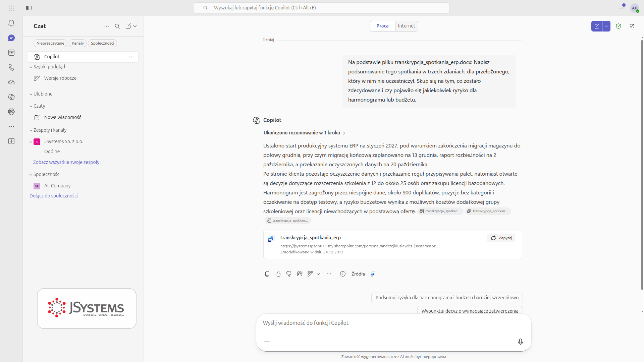The height and width of the screenshot is (362, 644).
Task: Open new chat options chevron in Czat header
Action: [135, 26]
